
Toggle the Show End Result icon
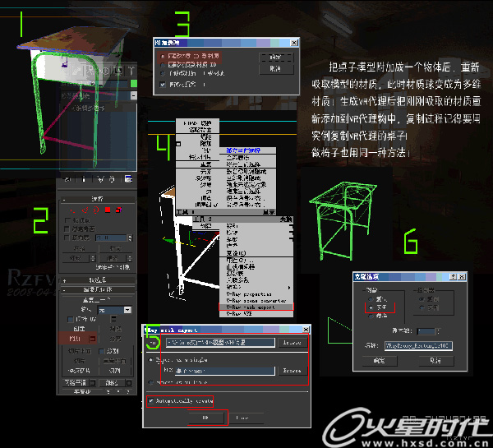tap(84, 179)
